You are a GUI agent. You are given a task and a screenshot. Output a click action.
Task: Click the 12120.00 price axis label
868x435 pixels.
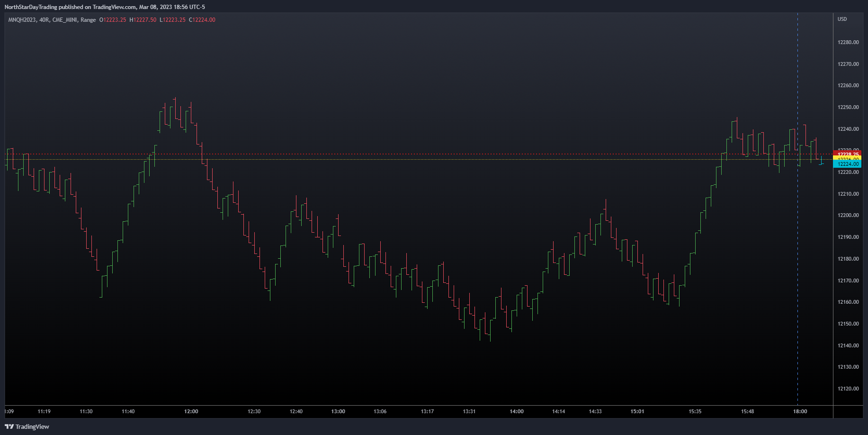848,389
